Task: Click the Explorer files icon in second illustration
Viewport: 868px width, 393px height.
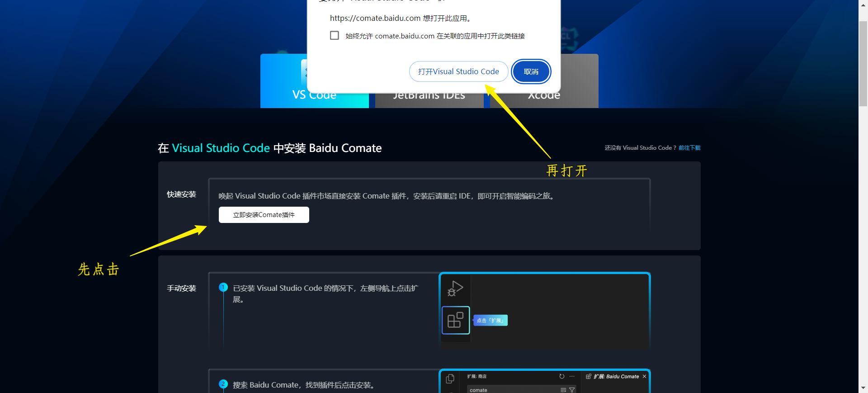Action: (x=450, y=379)
